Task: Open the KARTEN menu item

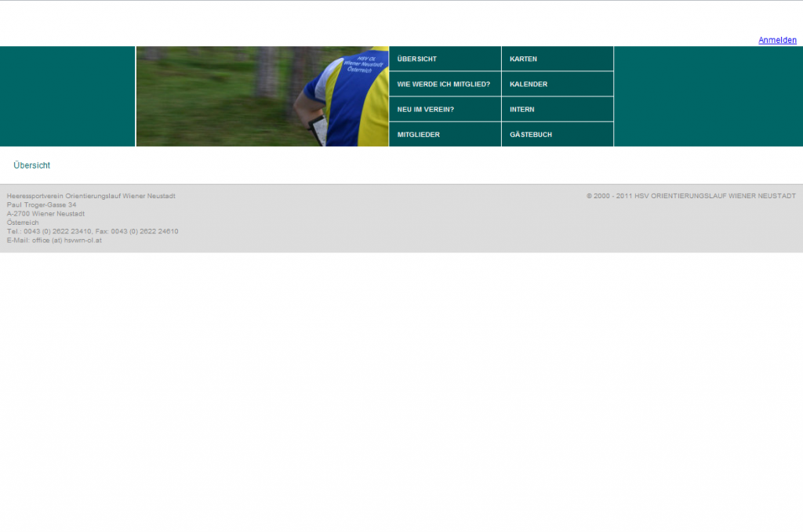Action: [523, 59]
